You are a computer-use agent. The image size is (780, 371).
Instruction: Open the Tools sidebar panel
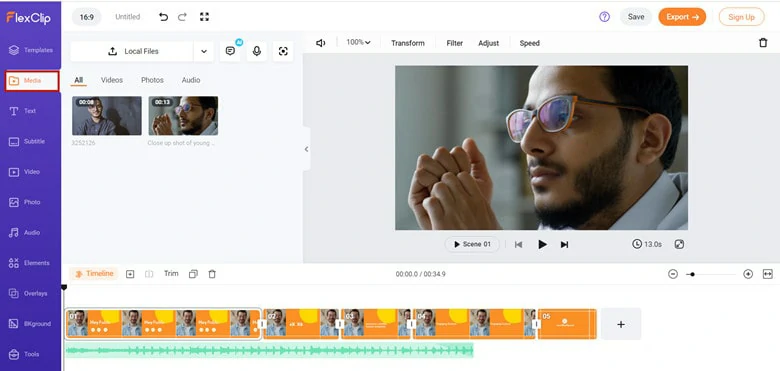click(x=24, y=354)
